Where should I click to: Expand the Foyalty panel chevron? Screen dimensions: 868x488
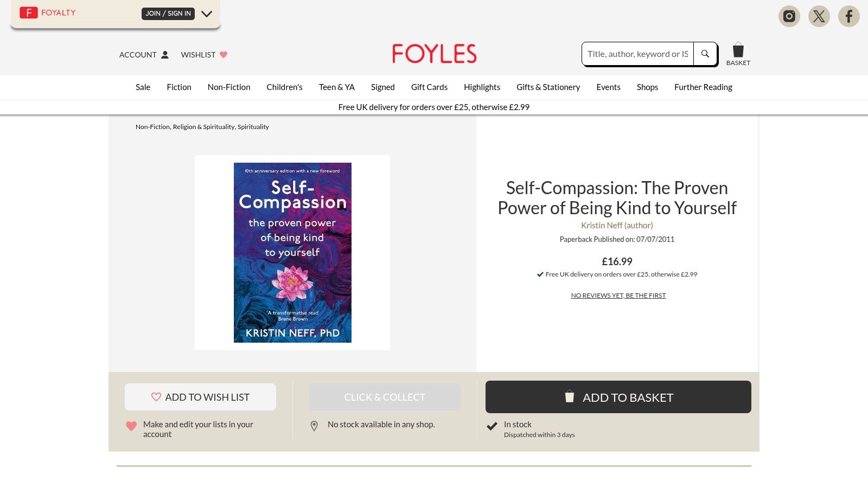point(207,14)
